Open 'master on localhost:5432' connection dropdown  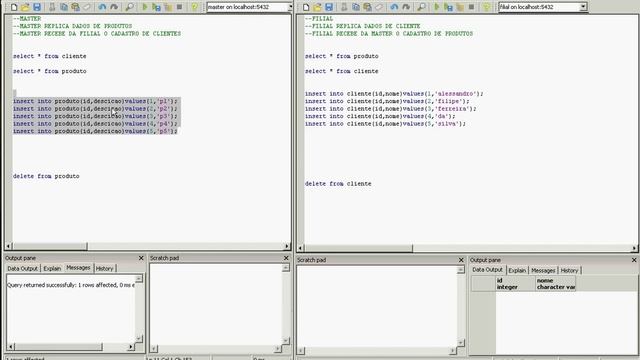[290, 7]
